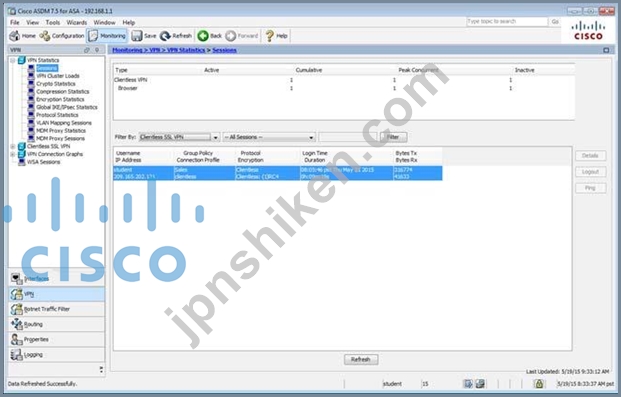Viewport: 621px width, 397px height.
Task: Open WSA Sessions tree item
Action: (43, 162)
